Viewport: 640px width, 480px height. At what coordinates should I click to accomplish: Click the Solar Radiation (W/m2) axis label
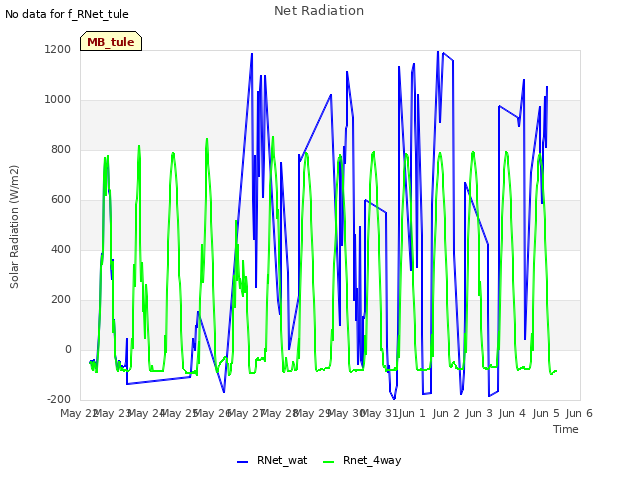coord(14,227)
